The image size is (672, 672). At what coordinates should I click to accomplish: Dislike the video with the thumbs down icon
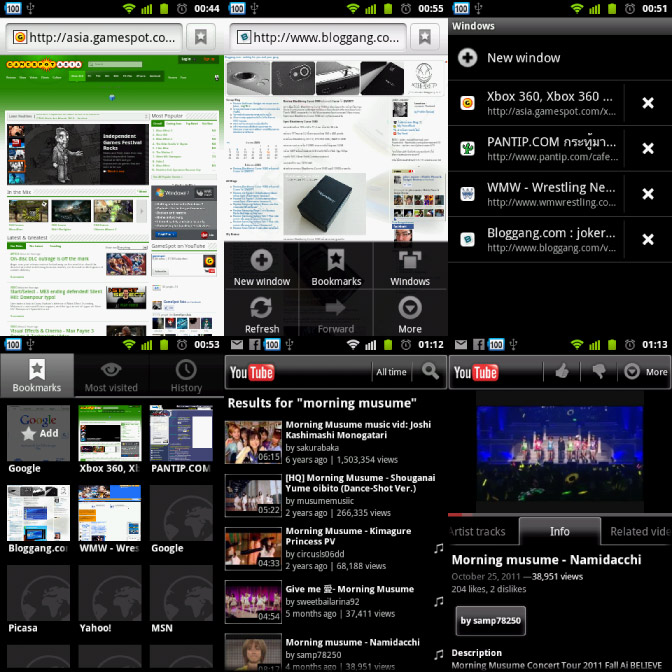(x=599, y=372)
